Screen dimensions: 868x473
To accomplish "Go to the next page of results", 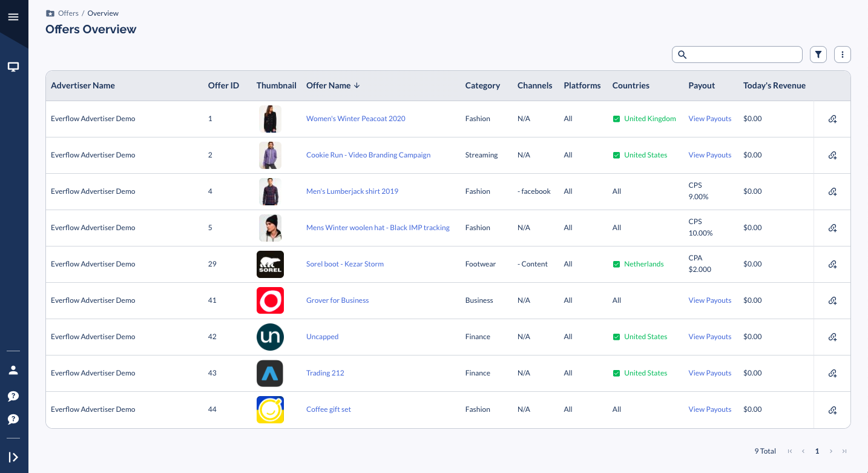I will click(x=831, y=451).
